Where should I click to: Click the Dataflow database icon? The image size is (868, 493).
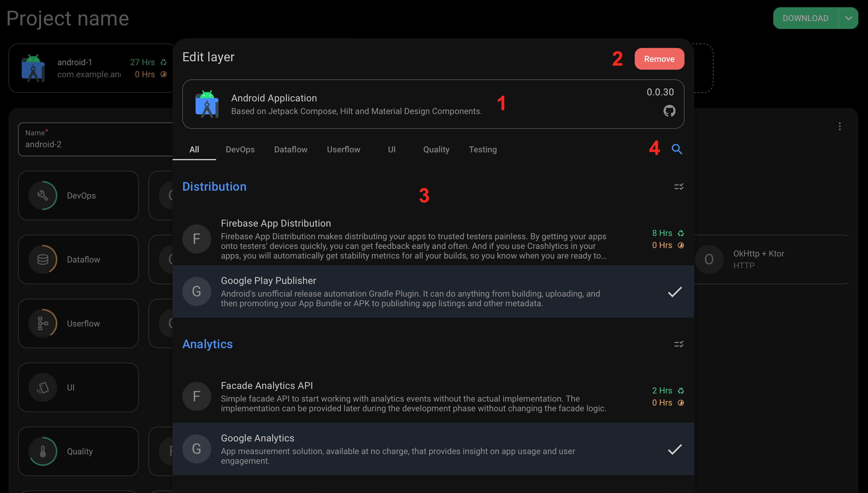point(43,259)
